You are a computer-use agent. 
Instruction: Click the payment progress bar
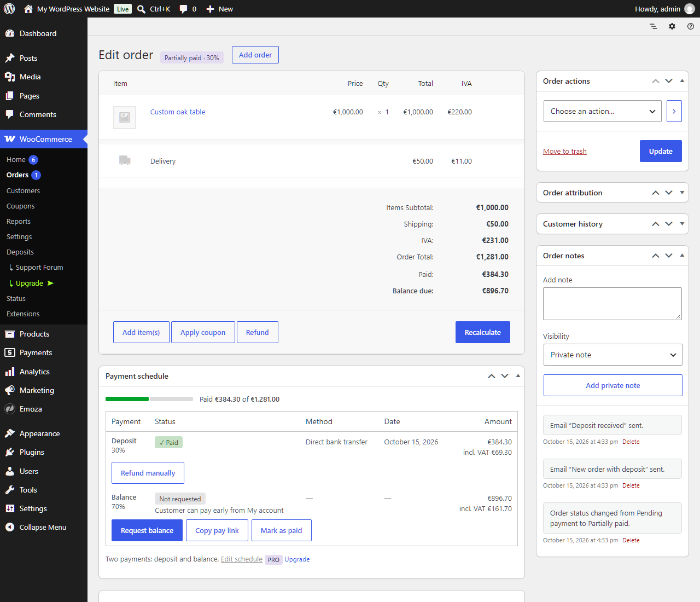tap(149, 399)
